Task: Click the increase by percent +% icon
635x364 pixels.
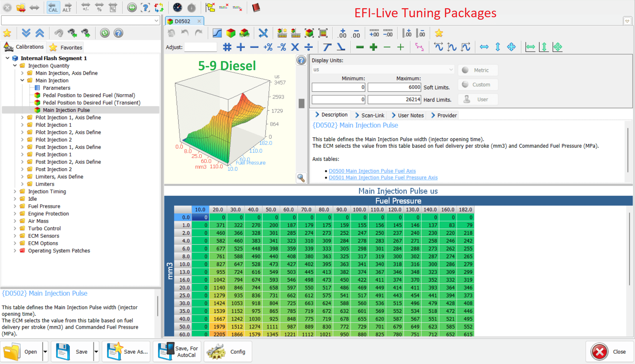Action: (x=268, y=47)
